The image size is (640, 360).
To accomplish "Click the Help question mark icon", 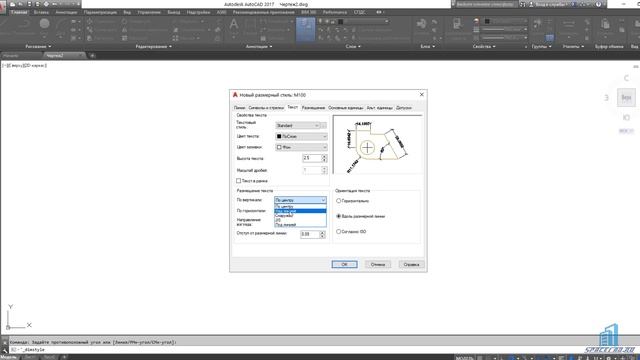I will tap(598, 4).
